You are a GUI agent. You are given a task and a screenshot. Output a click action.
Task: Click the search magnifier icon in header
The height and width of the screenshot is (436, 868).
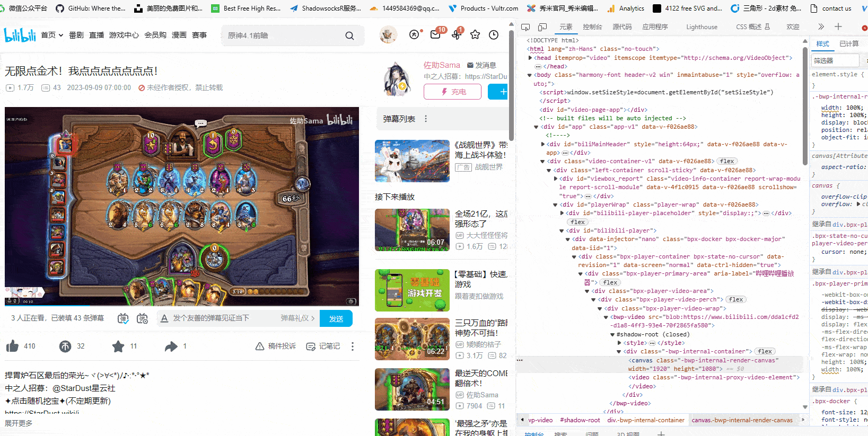point(349,35)
